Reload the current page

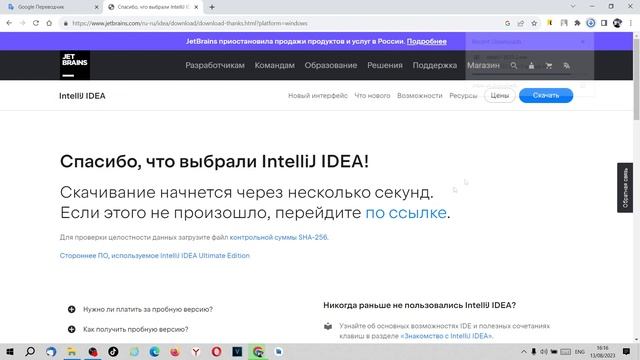[36, 23]
